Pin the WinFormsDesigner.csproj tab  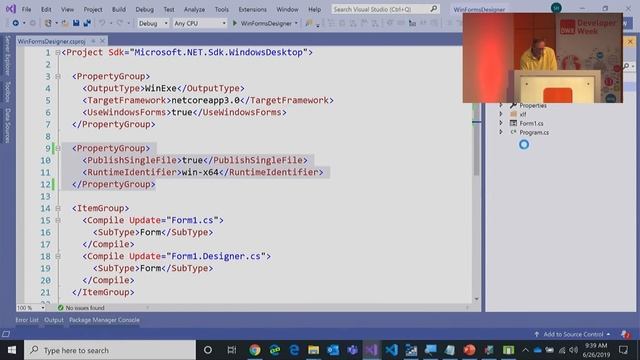(x=93, y=41)
